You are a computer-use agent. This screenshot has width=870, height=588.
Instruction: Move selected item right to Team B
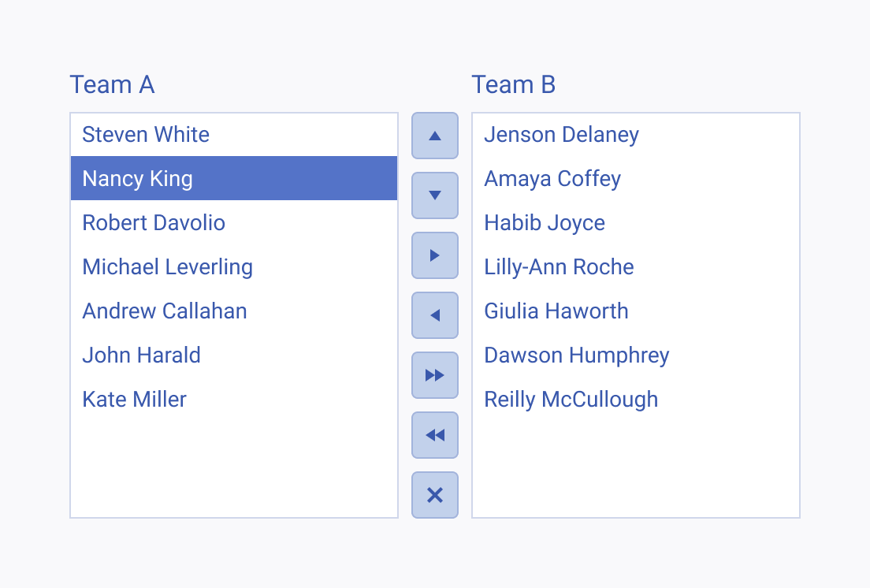pos(435,255)
